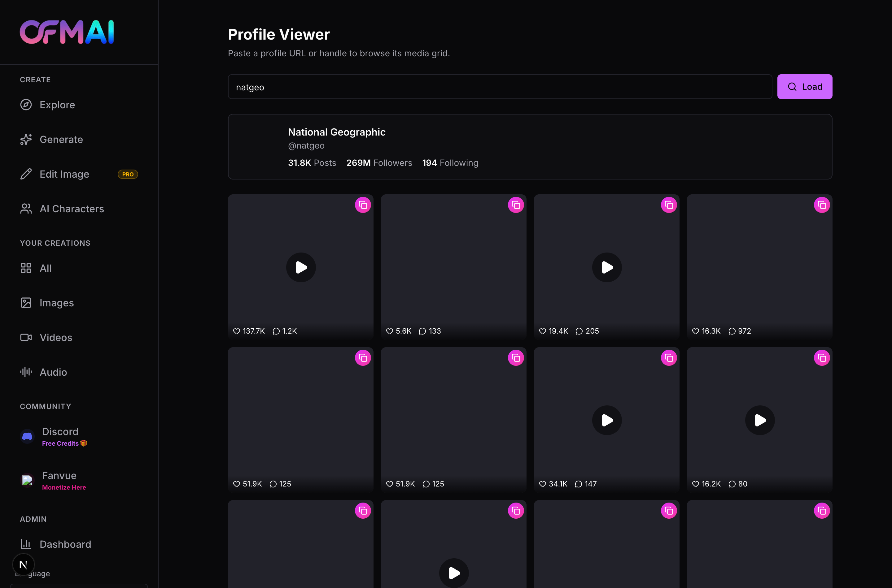Click comment icon beside 205
The width and height of the screenshot is (892, 588).
coord(579,331)
